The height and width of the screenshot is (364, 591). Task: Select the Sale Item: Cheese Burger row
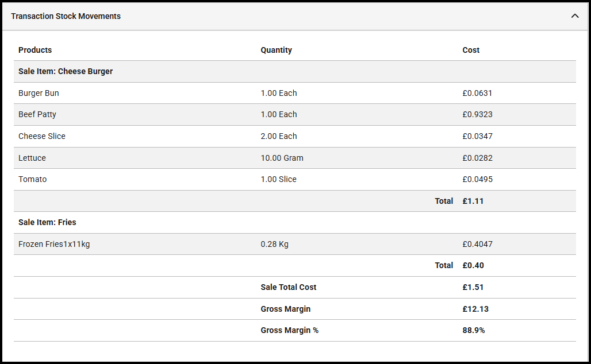66,71
